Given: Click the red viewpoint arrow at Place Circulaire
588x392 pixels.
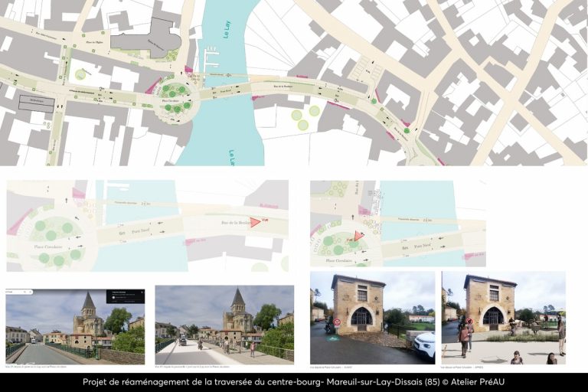Looking at the screenshot, I should click(x=358, y=237).
